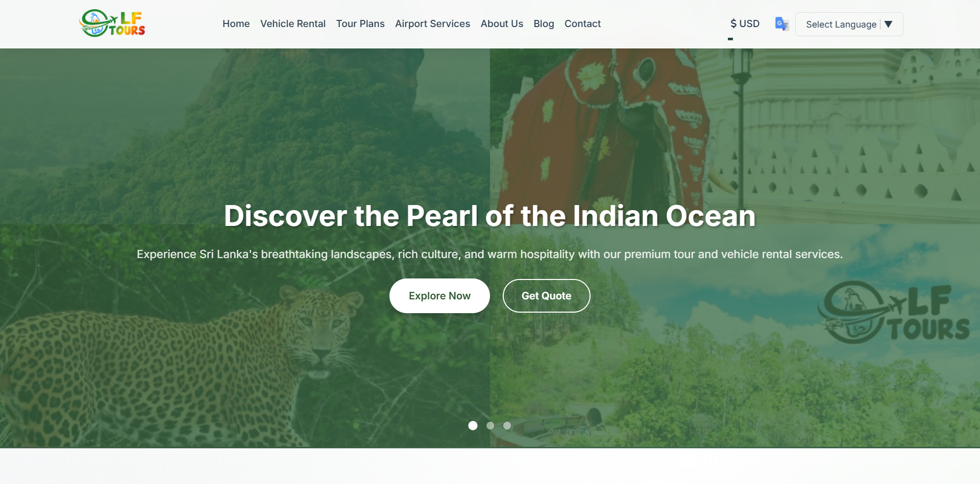Click the LF Tours watermark logo on banner
This screenshot has width=980, height=484.
click(x=893, y=312)
